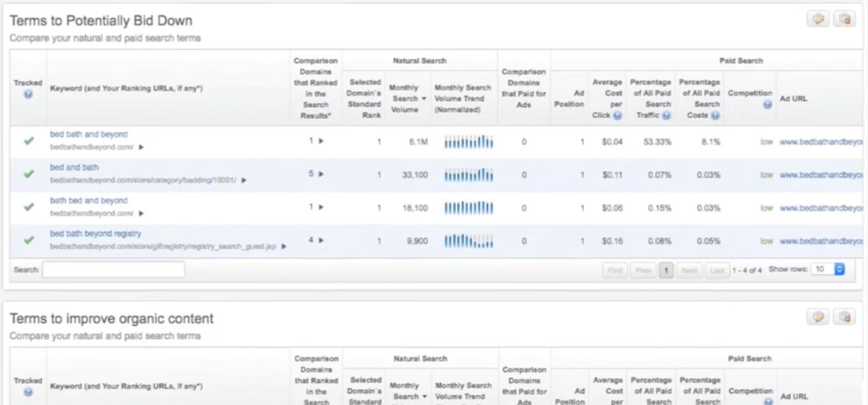
Task: Open the bed bath and beyond keyword link
Action: pyautogui.click(x=89, y=135)
